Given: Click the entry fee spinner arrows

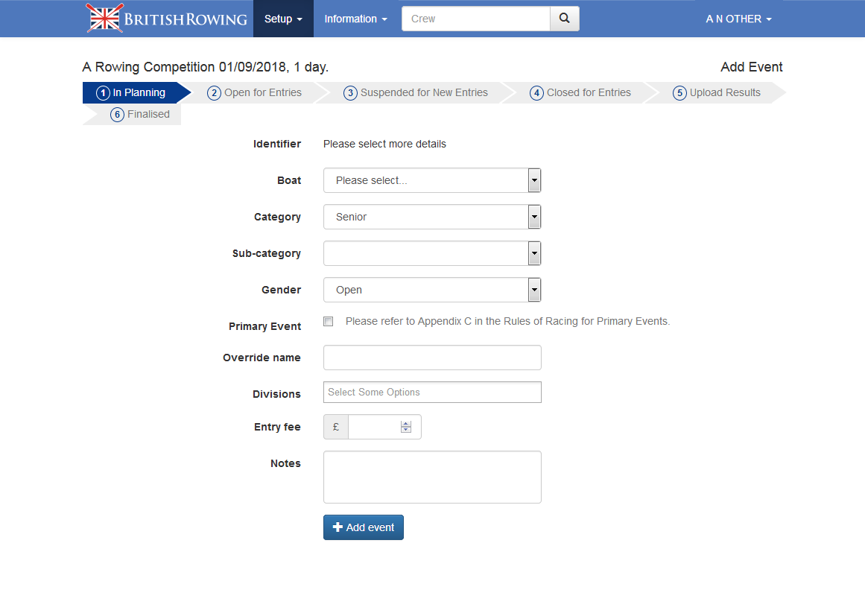Looking at the screenshot, I should pyautogui.click(x=406, y=427).
